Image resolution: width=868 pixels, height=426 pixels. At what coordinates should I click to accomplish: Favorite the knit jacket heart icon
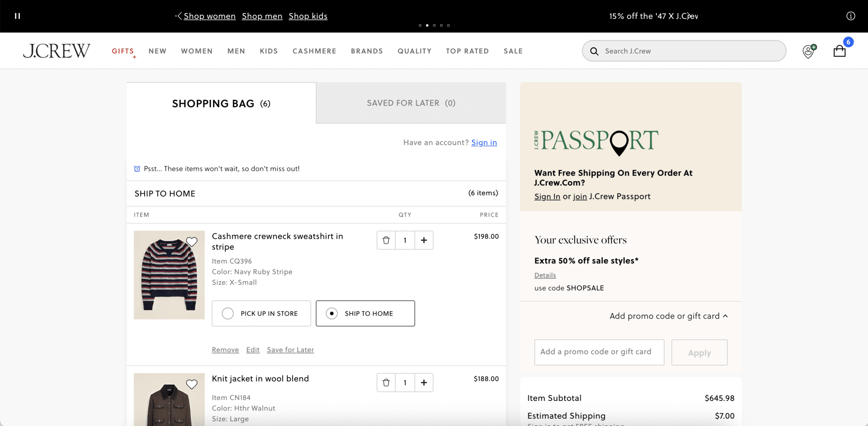192,384
